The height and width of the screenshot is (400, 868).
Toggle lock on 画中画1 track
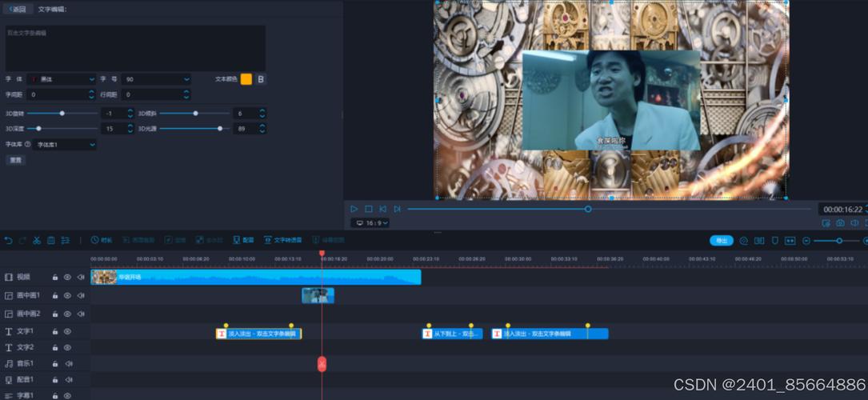(55, 295)
